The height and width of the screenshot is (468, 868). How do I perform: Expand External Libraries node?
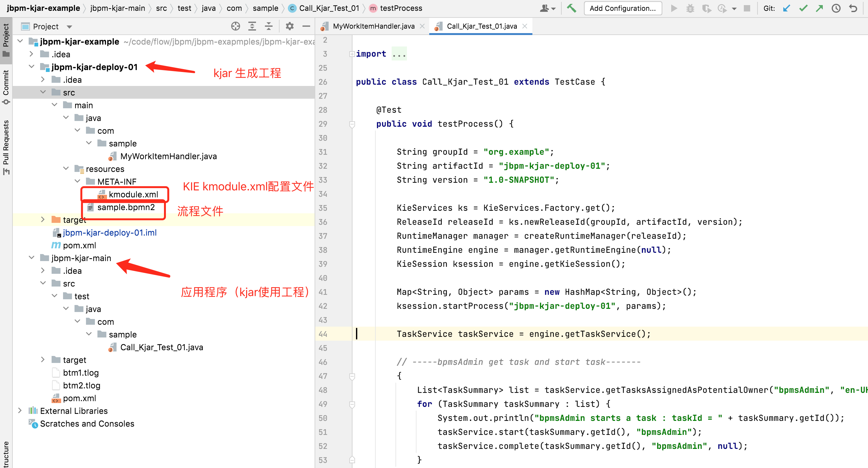pos(20,410)
